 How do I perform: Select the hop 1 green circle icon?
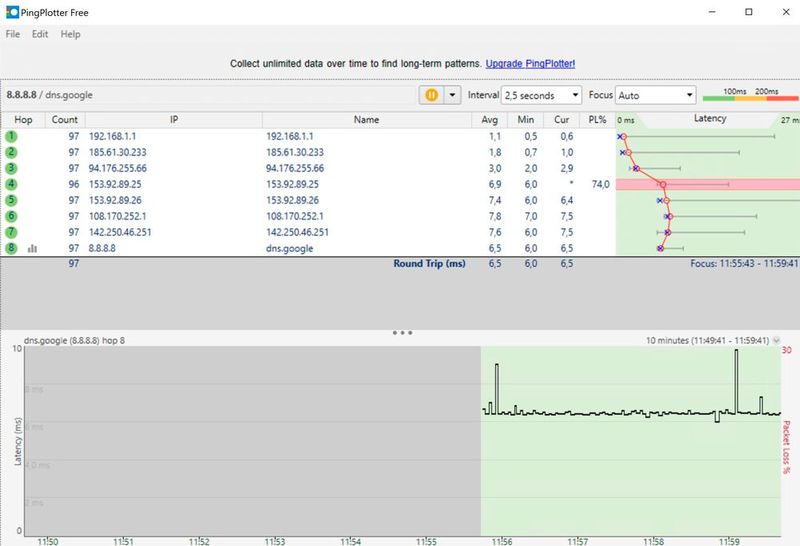11,136
